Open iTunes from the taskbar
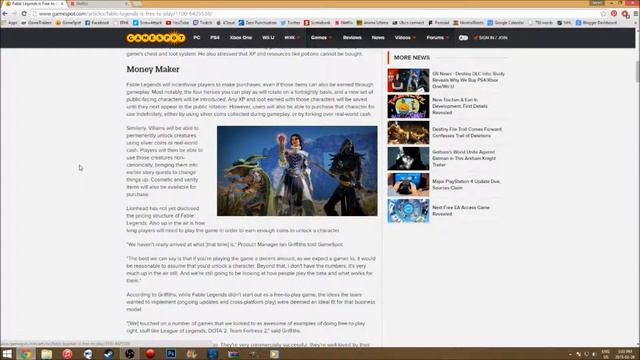 [x=67, y=354]
